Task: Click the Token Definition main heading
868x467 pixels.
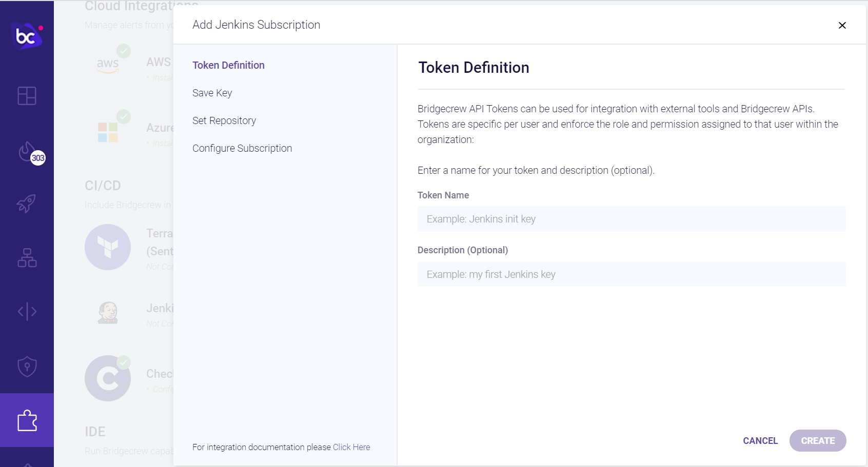Action: (474, 68)
